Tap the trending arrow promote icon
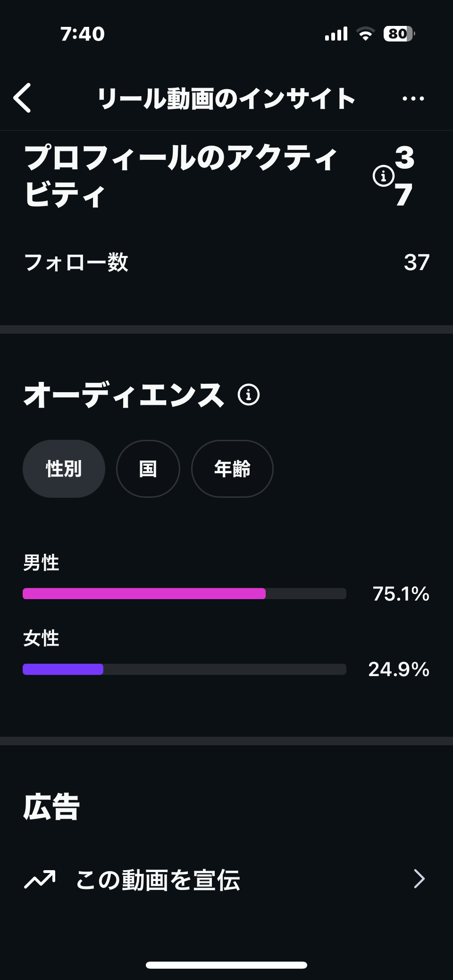Viewport: 453px width, 980px height. pos(40,879)
